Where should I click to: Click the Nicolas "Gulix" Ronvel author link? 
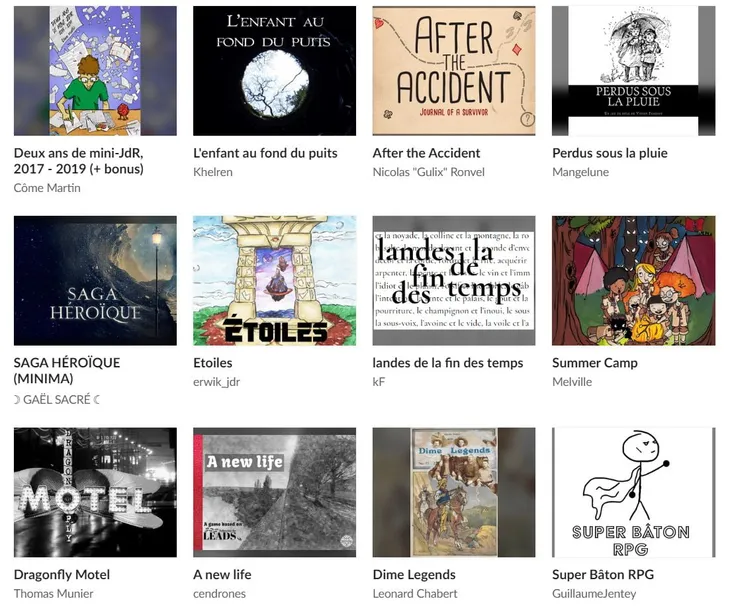[428, 172]
